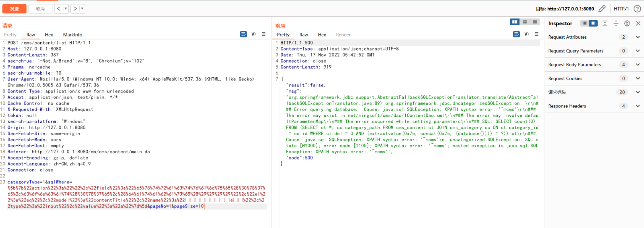
Task: Dock Inspector layout to right option
Action: click(593, 23)
